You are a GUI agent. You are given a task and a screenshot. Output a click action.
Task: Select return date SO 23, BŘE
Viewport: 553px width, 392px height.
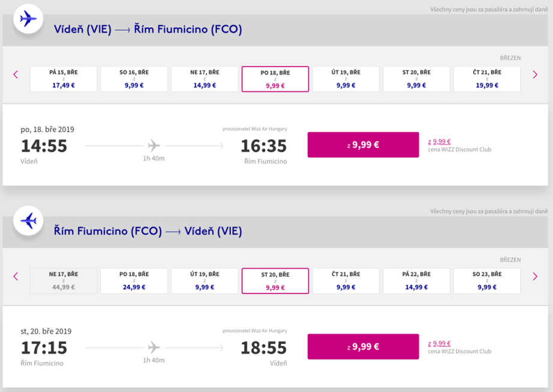point(487,281)
